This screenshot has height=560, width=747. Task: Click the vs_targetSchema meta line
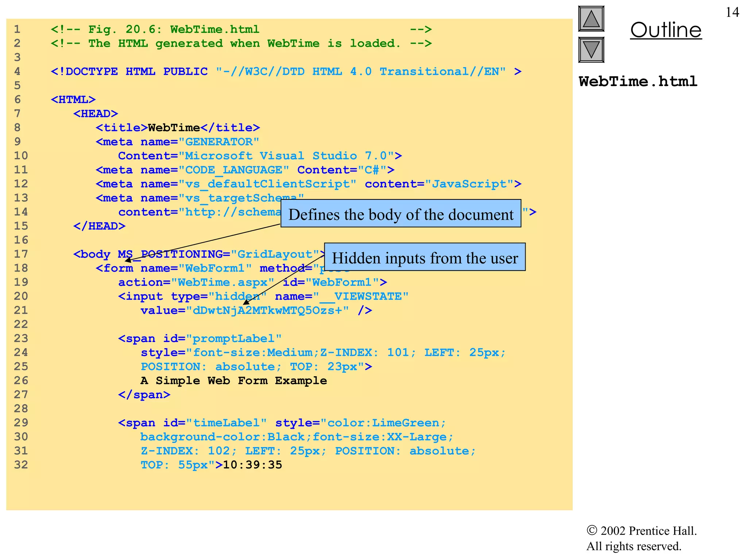click(x=200, y=198)
